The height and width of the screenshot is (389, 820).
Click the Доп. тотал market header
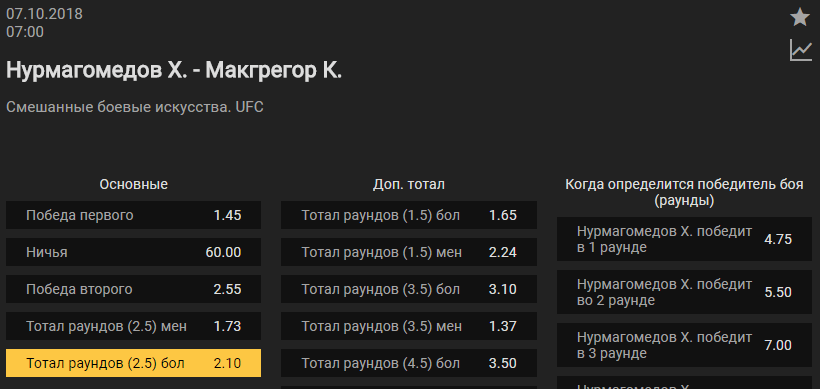tap(409, 184)
